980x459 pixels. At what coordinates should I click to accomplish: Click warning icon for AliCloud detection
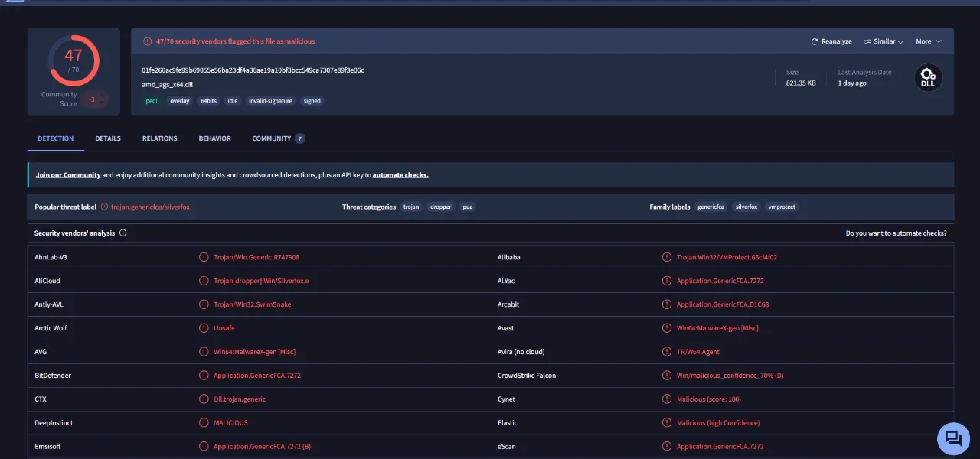tap(204, 281)
